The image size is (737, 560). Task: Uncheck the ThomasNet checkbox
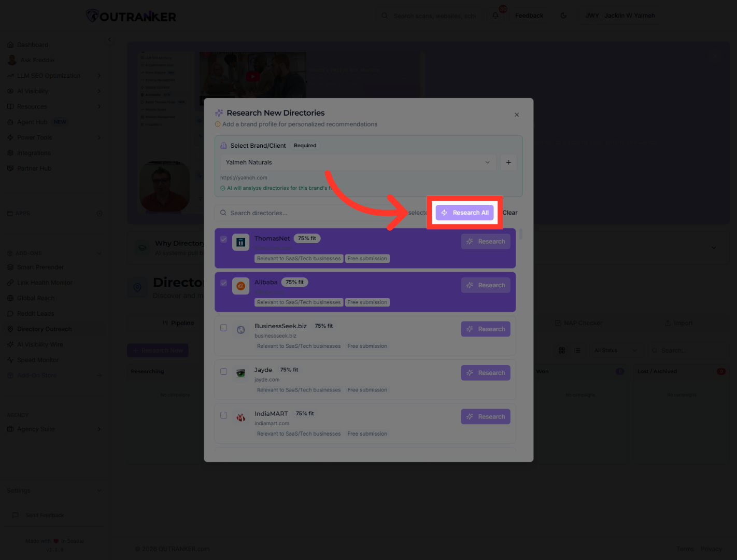pos(223,239)
